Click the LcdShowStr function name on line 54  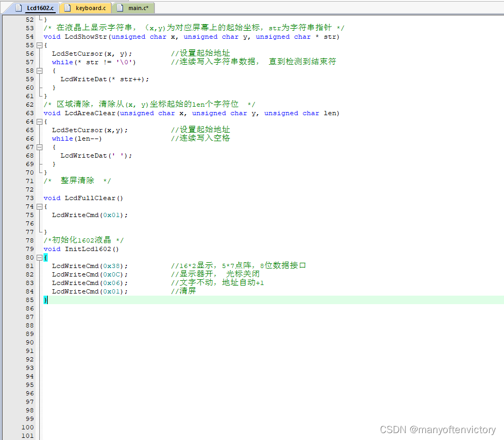tap(86, 37)
